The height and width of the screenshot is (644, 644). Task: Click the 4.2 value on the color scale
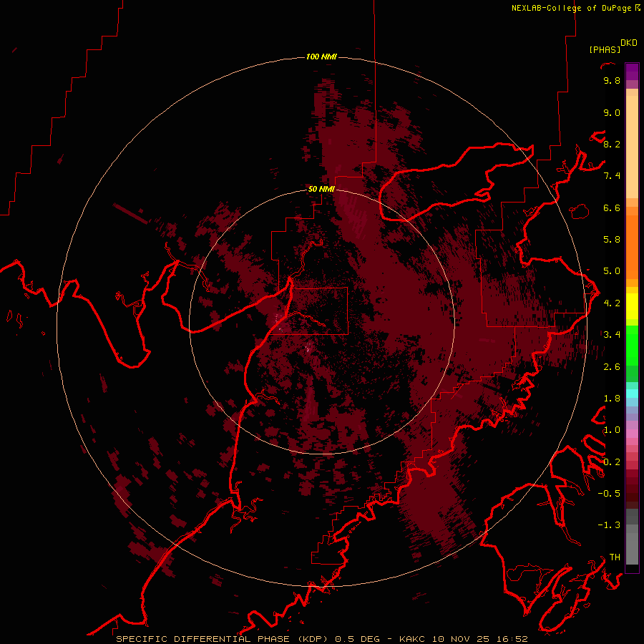[x=612, y=303]
